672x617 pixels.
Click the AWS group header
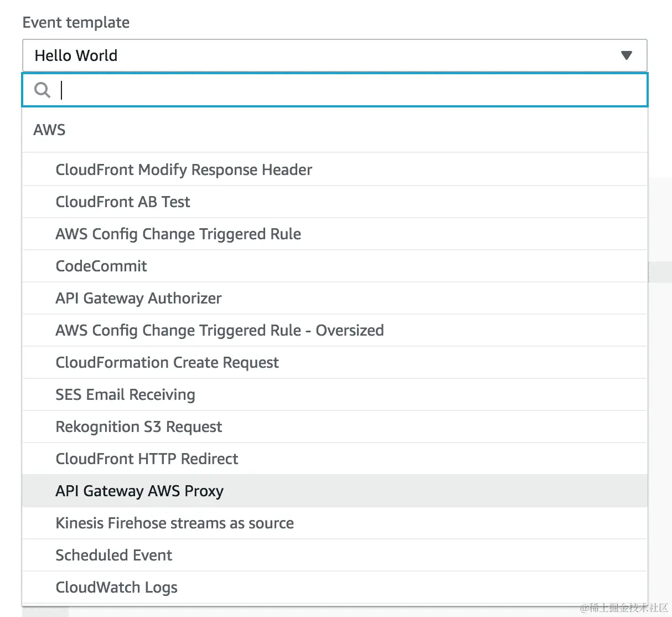coord(49,130)
